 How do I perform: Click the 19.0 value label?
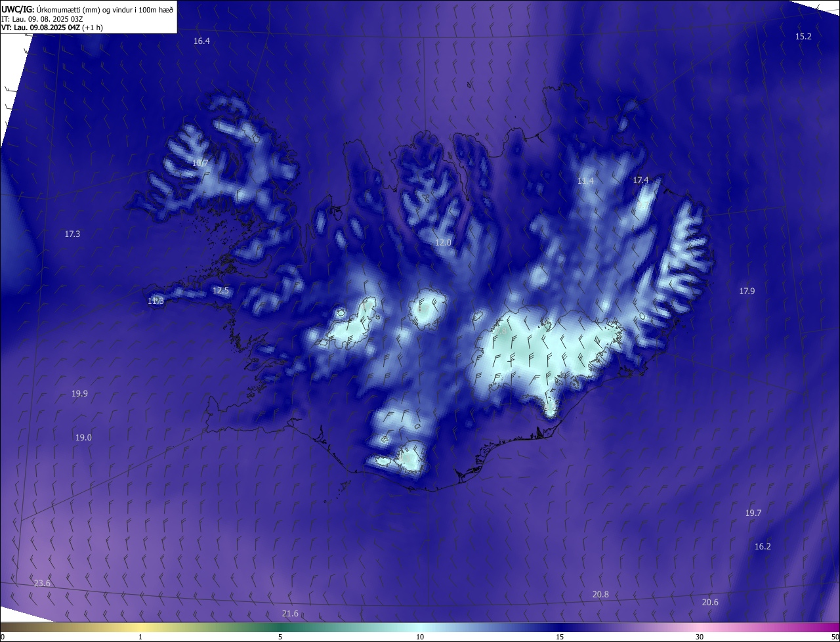(83, 438)
